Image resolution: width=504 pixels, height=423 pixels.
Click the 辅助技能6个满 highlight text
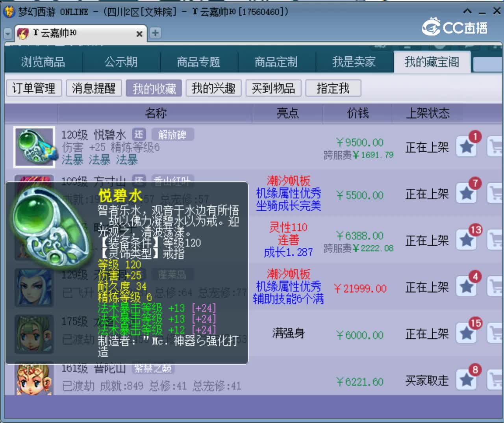(288, 299)
